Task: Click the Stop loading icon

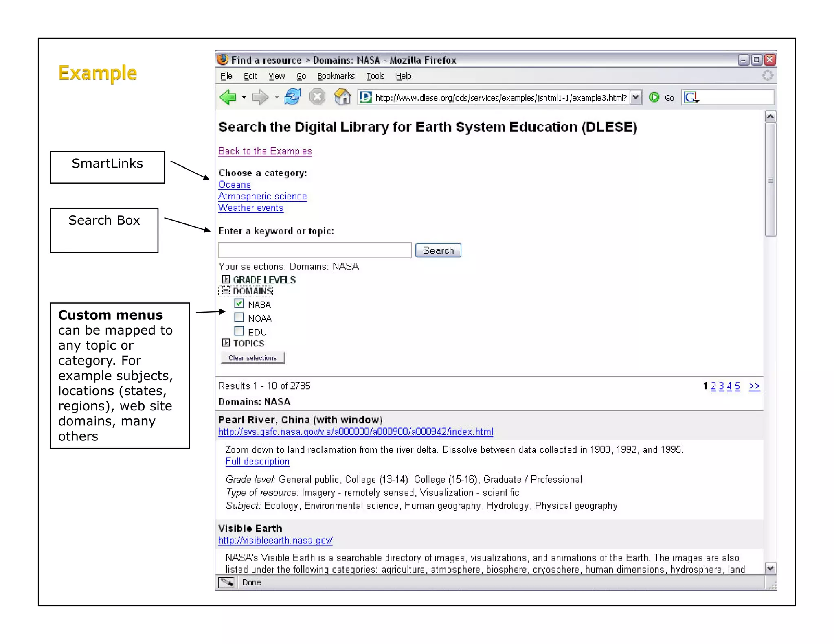Action: pyautogui.click(x=317, y=97)
